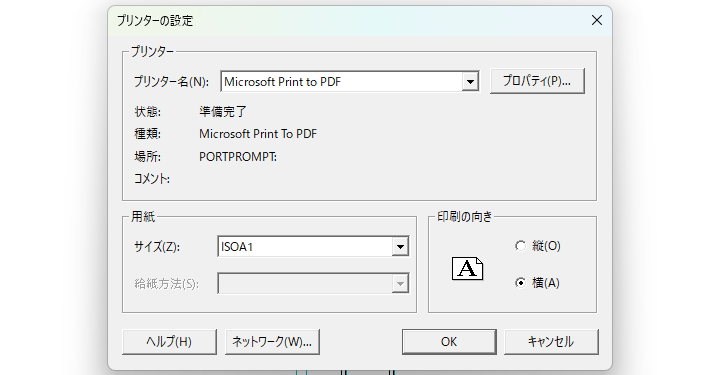The image size is (720, 375).
Task: Click the 用紙 group label
Action: point(143,216)
